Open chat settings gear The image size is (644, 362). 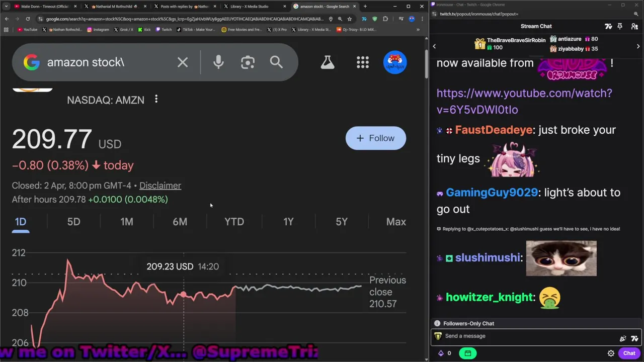611,353
